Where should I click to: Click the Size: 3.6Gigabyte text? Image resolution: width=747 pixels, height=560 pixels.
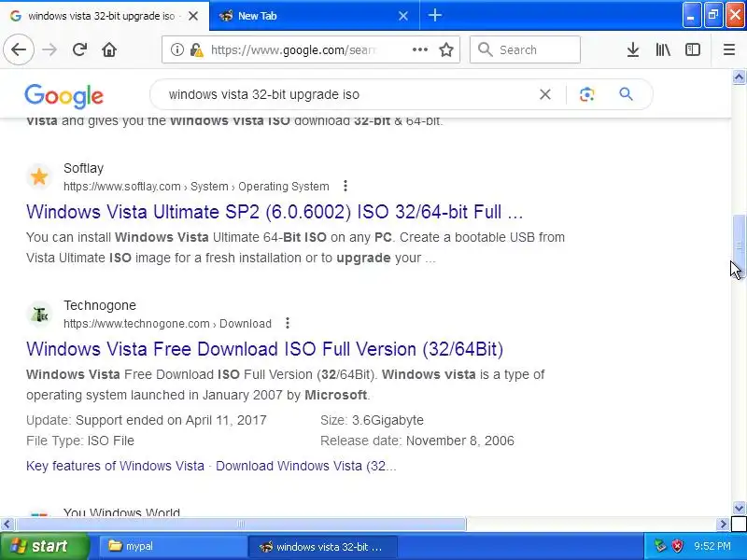click(x=372, y=420)
